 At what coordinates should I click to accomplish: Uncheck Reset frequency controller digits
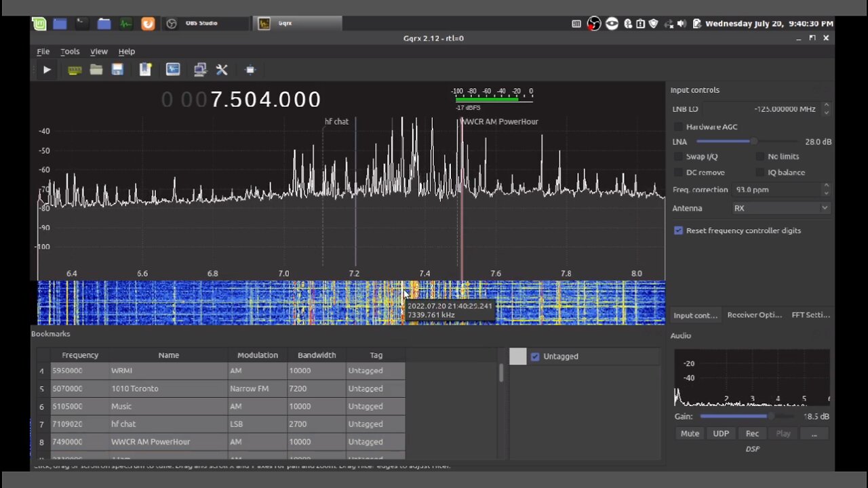(x=679, y=230)
